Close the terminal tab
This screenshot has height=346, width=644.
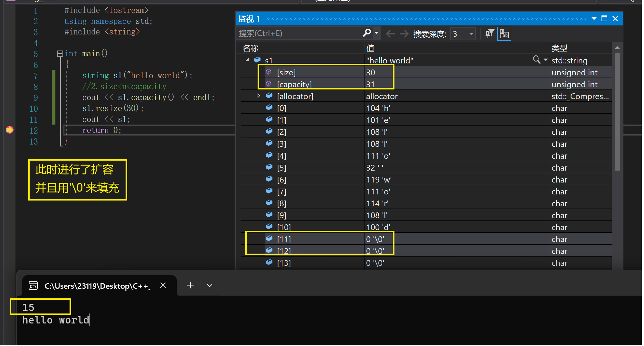click(x=164, y=286)
